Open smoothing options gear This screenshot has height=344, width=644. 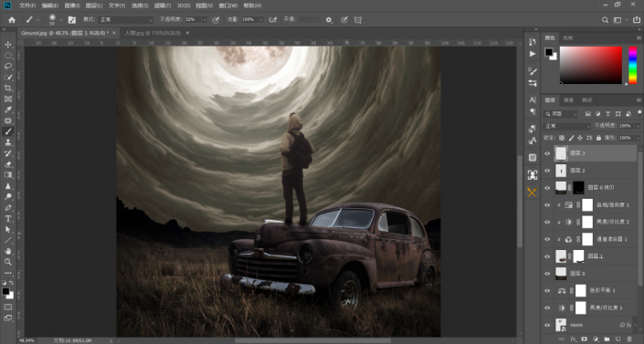click(329, 20)
